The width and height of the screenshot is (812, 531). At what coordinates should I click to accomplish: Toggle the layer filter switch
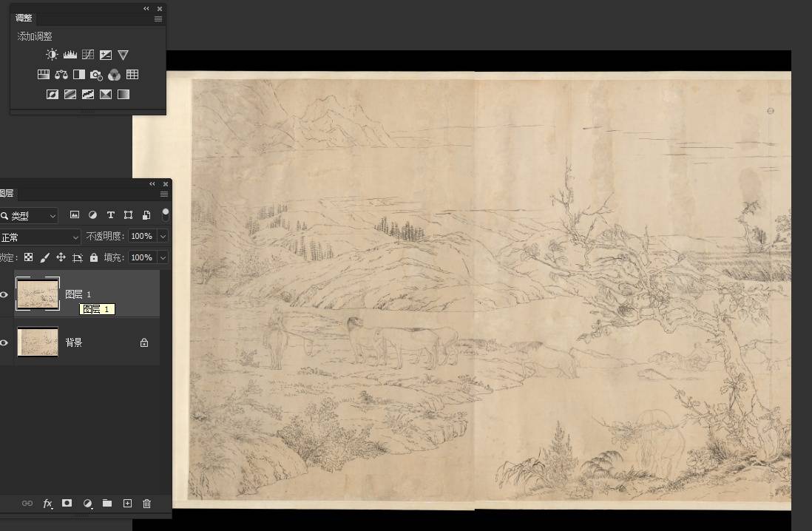pyautogui.click(x=166, y=214)
